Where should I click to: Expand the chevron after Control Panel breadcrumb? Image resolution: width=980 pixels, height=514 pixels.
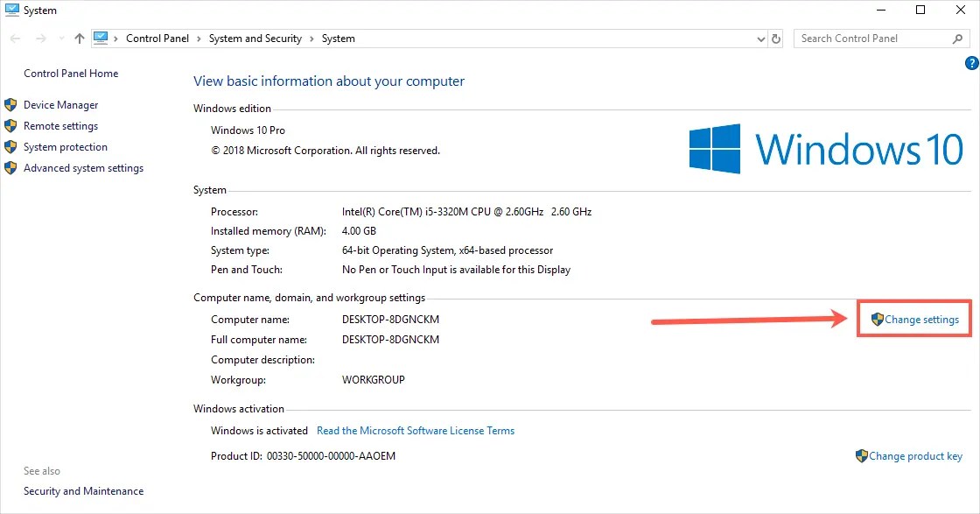pyautogui.click(x=197, y=39)
